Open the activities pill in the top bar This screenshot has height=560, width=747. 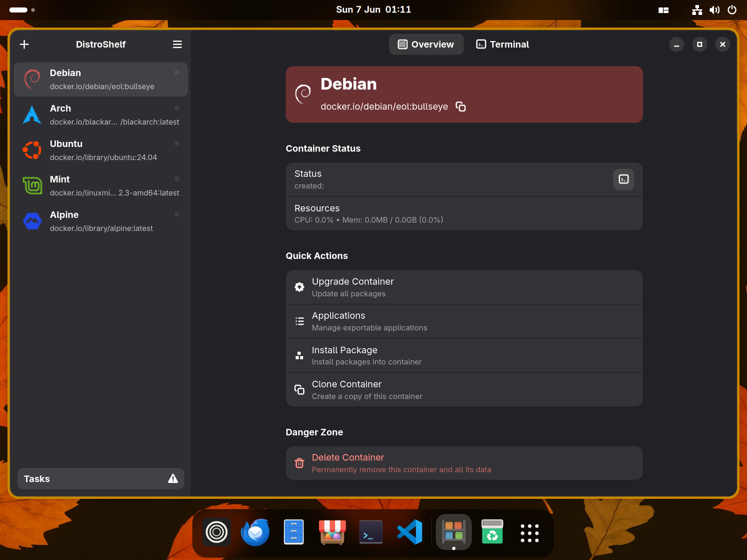coord(22,10)
